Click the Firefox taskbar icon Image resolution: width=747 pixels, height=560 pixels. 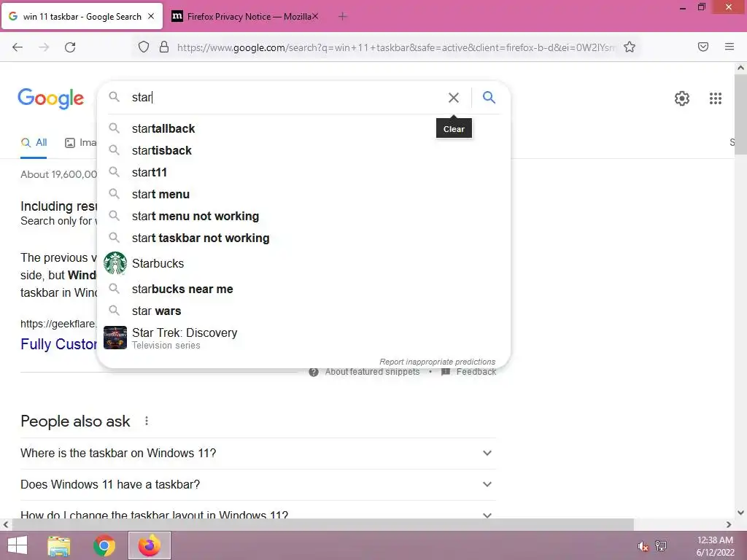[x=150, y=545]
